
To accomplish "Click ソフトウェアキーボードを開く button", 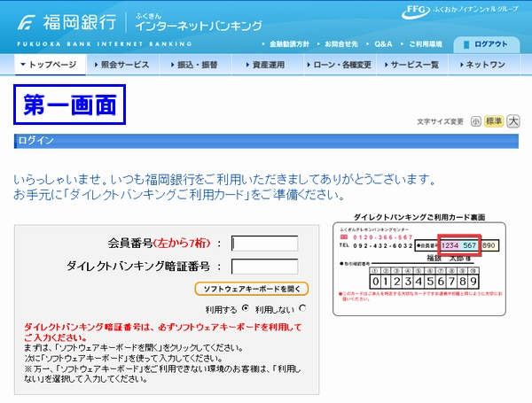I will pyautogui.click(x=252, y=289).
